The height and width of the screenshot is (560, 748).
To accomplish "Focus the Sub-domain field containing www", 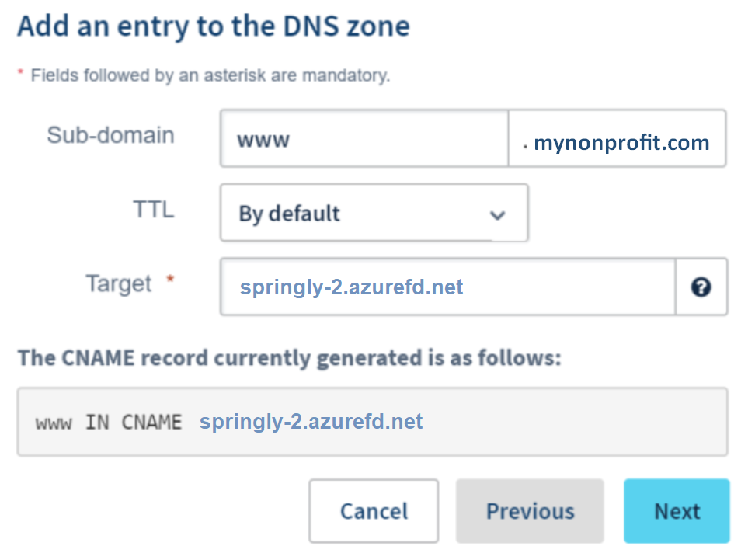I will 364,139.
